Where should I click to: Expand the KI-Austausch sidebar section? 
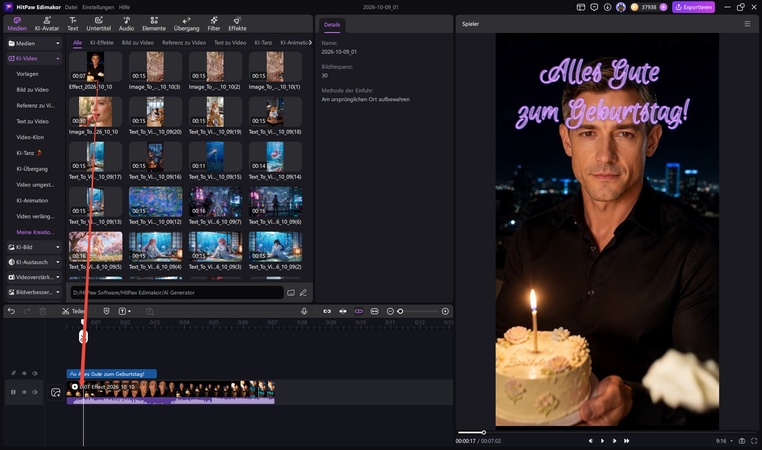coord(34,262)
